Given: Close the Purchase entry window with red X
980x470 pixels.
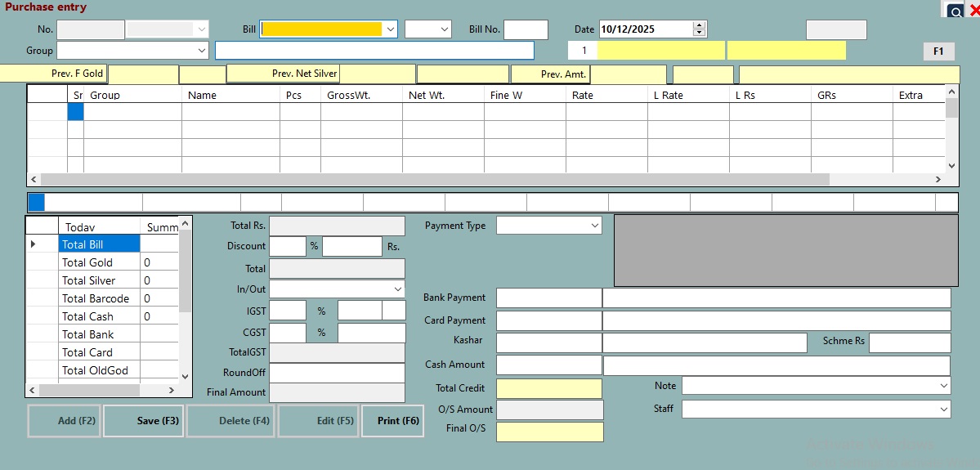Looking at the screenshot, I should [973, 11].
